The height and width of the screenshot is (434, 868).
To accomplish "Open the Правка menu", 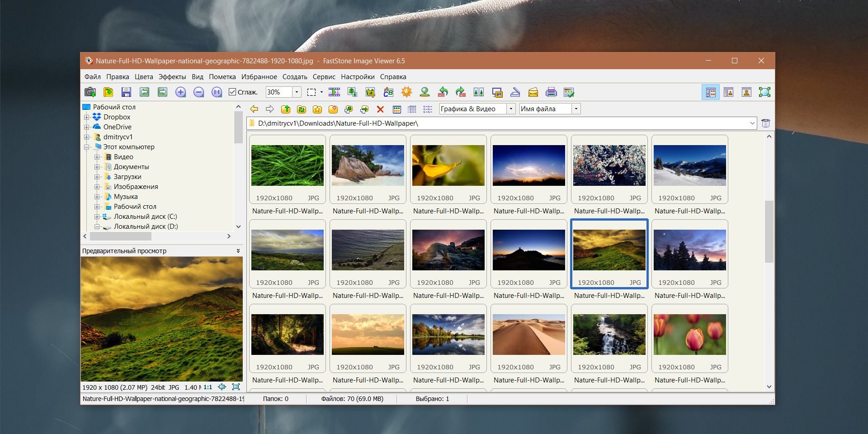I will click(118, 77).
